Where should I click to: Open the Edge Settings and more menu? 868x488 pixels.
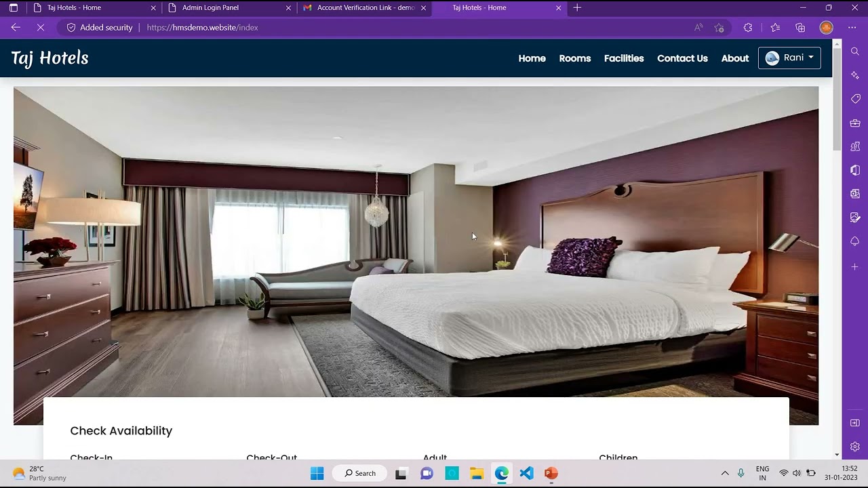point(852,28)
